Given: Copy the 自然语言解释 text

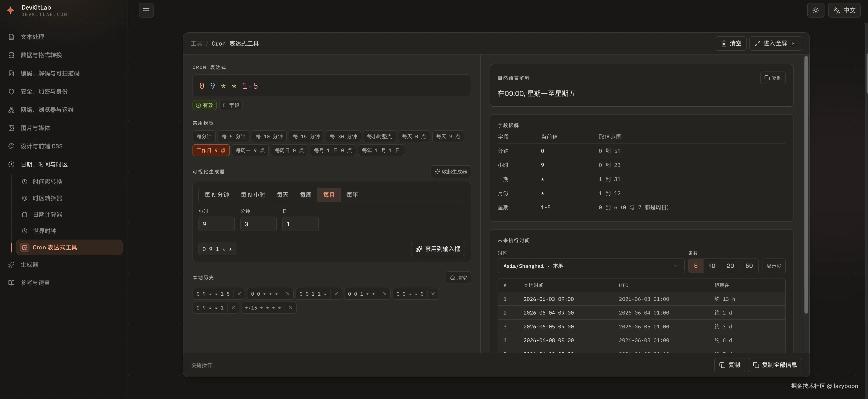Looking at the screenshot, I should 773,78.
